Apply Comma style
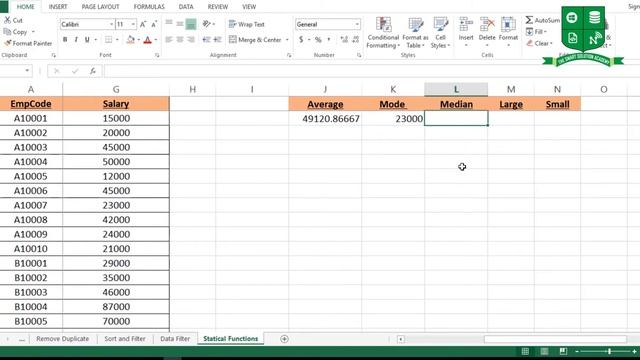The height and width of the screenshot is (360, 640). pos(329,40)
